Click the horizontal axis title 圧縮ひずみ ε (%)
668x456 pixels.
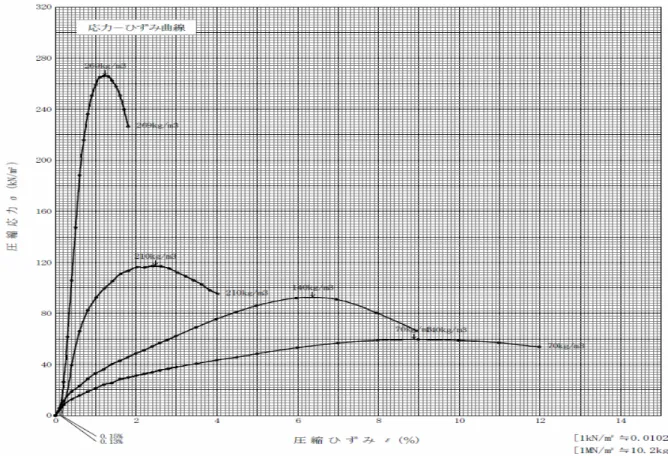click(356, 440)
